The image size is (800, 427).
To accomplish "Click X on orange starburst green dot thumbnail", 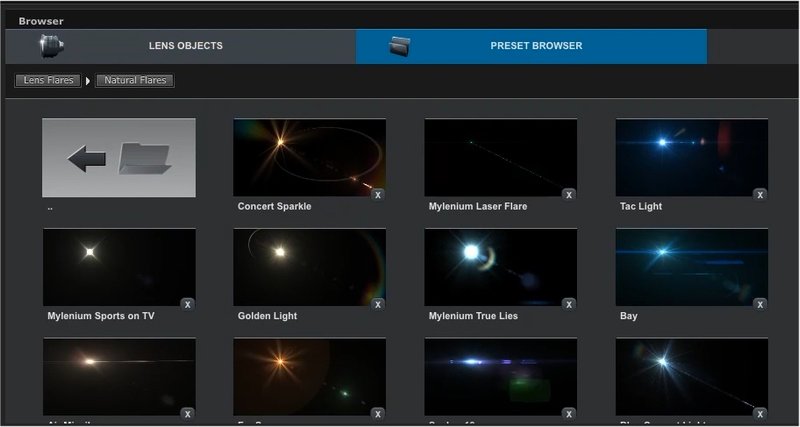I will [x=378, y=414].
